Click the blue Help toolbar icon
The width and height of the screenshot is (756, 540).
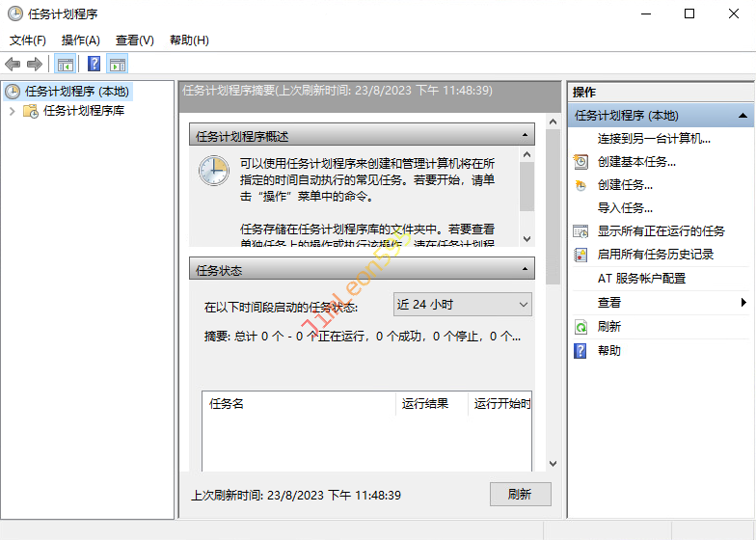(x=94, y=65)
